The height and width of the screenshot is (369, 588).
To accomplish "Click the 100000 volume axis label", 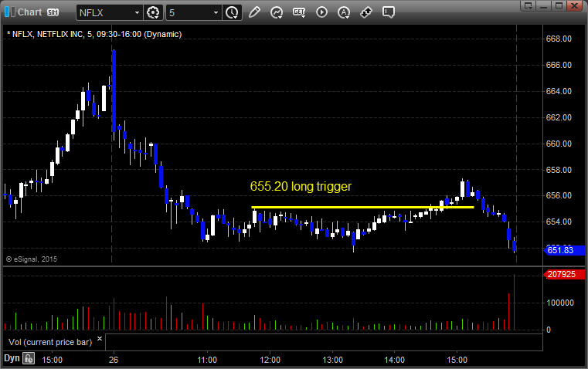I will pyautogui.click(x=560, y=303).
